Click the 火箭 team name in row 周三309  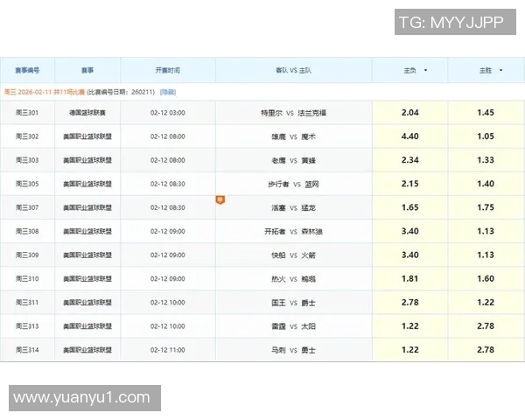click(307, 255)
